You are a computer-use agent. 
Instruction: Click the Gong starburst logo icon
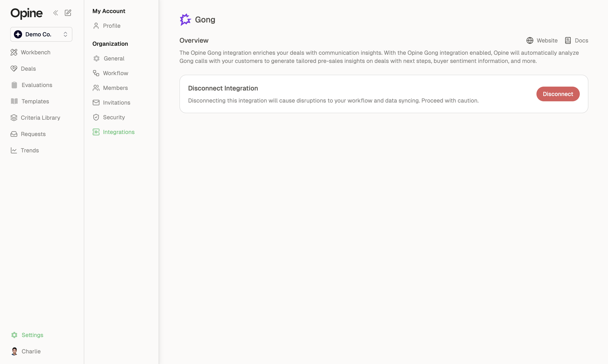[185, 20]
